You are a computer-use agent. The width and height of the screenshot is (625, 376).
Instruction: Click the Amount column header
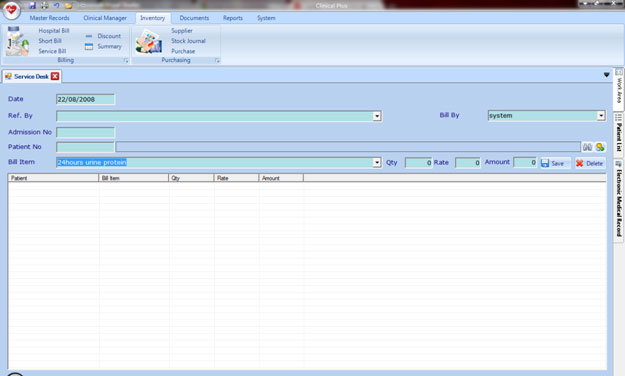click(x=281, y=178)
